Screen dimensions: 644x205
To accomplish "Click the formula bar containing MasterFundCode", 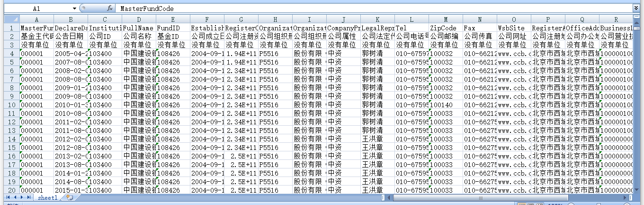I will [x=375, y=9].
